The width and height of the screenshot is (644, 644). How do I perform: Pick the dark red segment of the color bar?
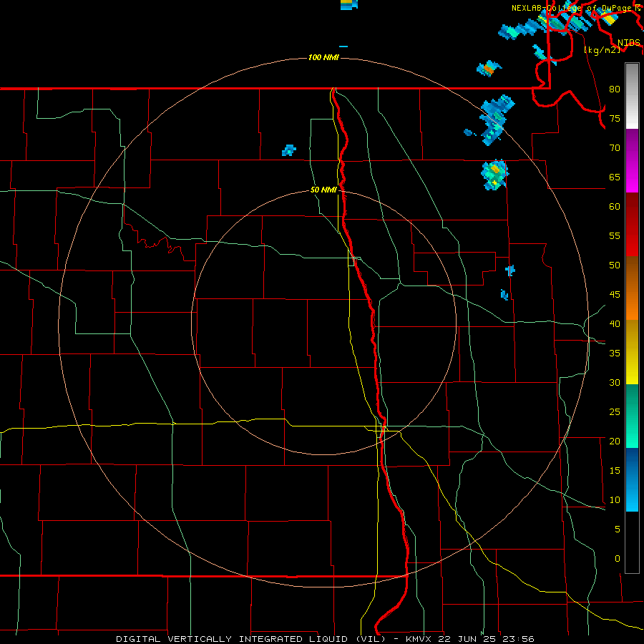(x=632, y=224)
